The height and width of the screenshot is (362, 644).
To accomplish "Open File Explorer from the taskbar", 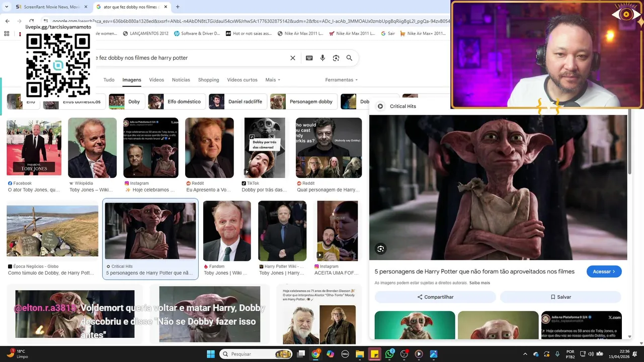I will click(360, 354).
